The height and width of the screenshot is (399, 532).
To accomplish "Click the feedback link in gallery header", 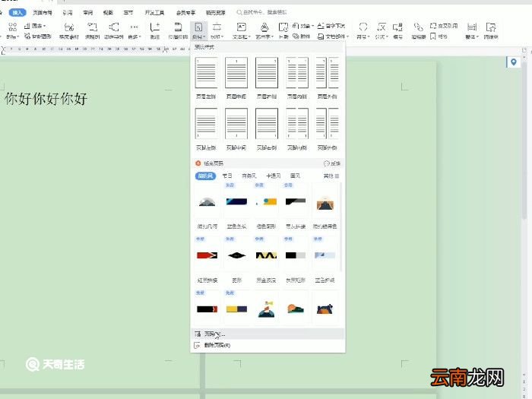I will pyautogui.click(x=332, y=163).
